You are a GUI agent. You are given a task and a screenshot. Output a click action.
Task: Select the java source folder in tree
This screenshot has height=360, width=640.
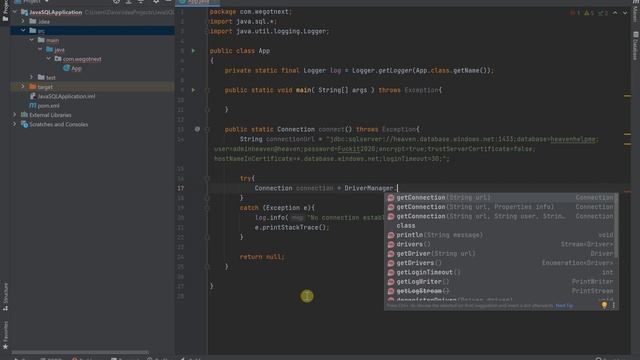[x=55, y=49]
